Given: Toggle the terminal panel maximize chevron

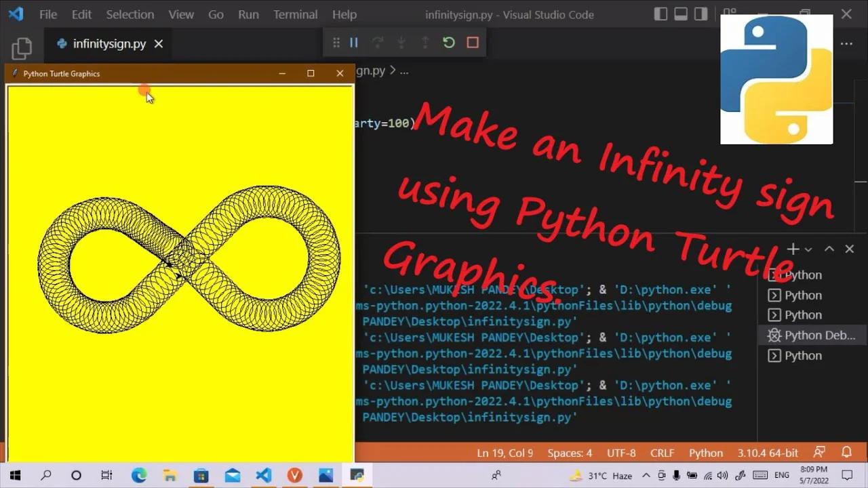Looking at the screenshot, I should pos(829,249).
